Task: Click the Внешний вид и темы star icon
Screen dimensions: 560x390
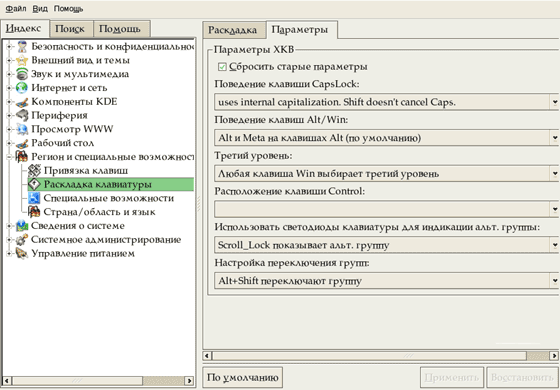Action: tap(22, 60)
